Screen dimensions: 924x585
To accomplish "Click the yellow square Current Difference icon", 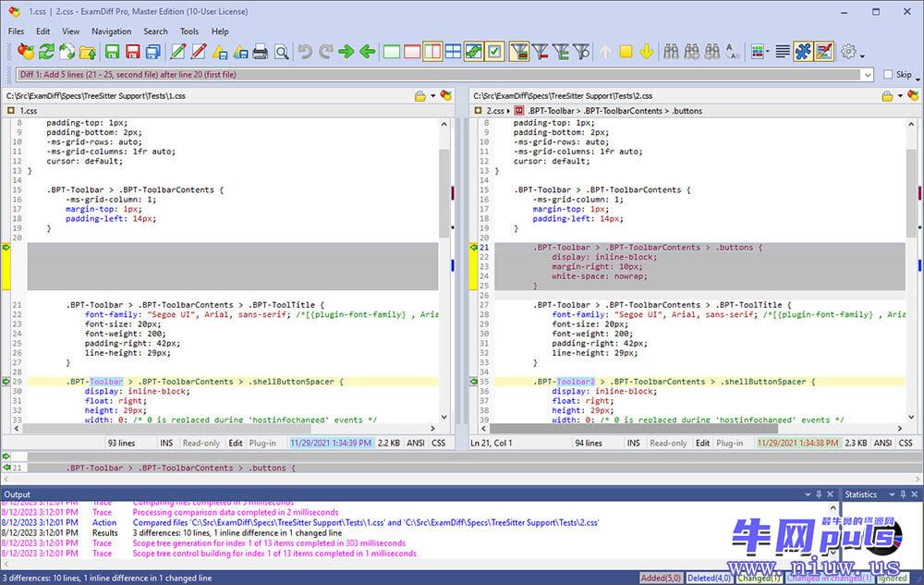I will pos(626,52).
